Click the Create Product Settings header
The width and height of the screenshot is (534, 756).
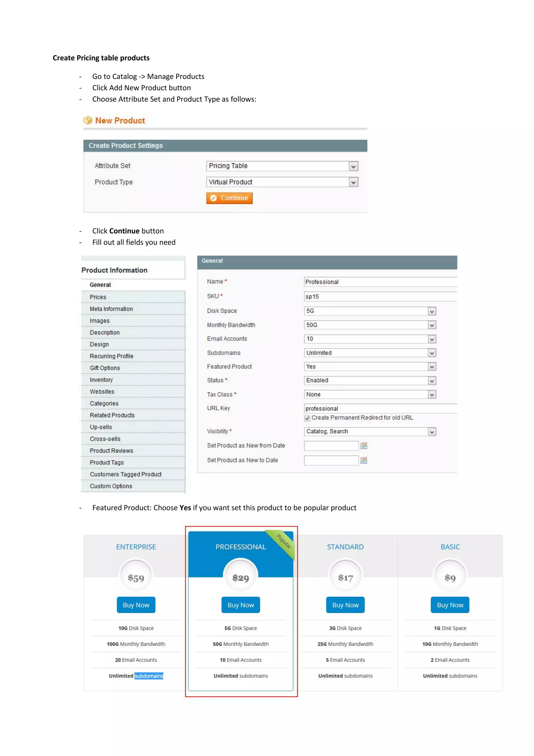pos(225,145)
